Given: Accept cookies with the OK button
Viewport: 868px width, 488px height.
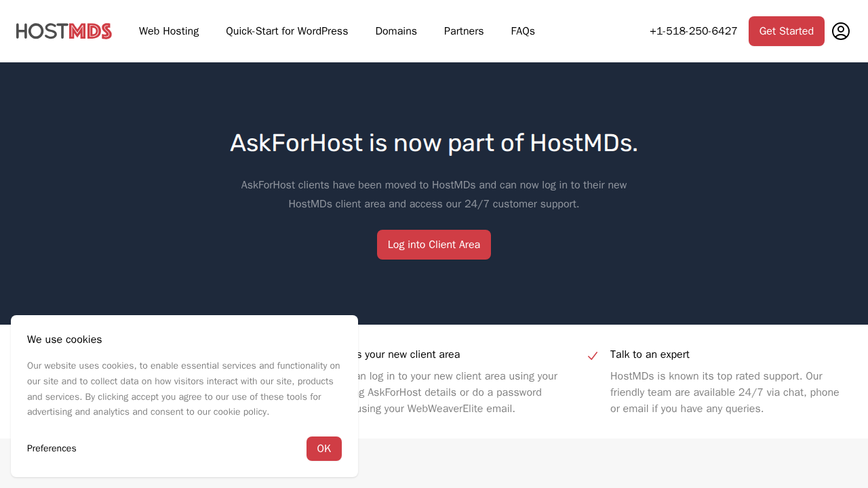Looking at the screenshot, I should pos(324,449).
